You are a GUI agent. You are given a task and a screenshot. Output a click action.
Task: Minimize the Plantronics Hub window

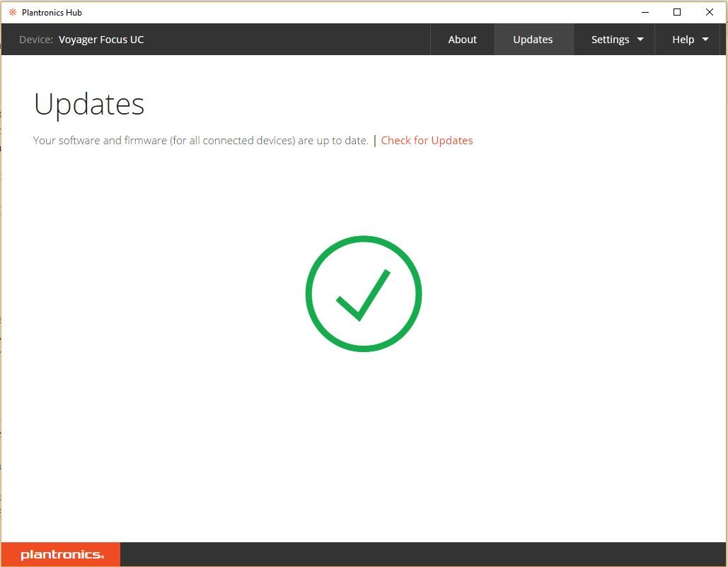pos(645,12)
